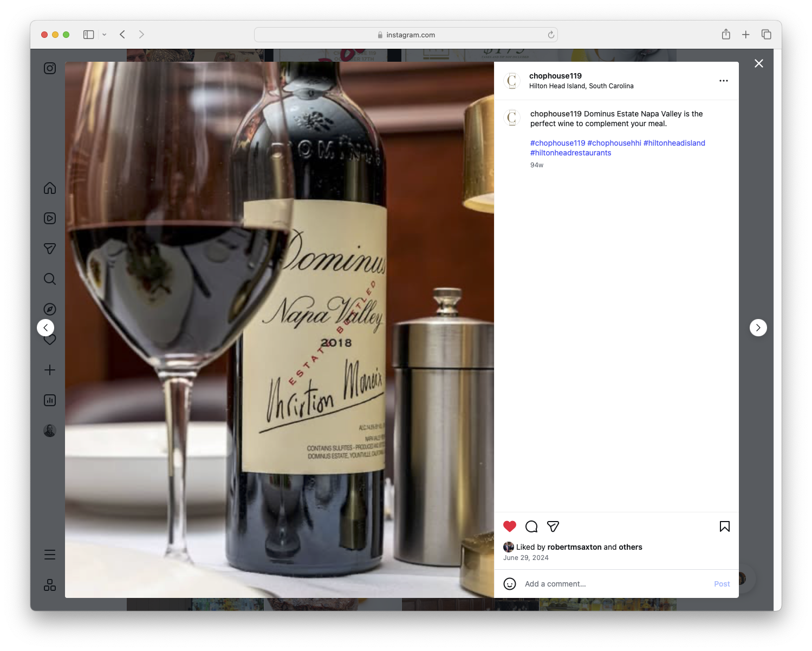The image size is (812, 651).
Task: Toggle Notifications via the sidebar heart icon
Action: (x=49, y=340)
